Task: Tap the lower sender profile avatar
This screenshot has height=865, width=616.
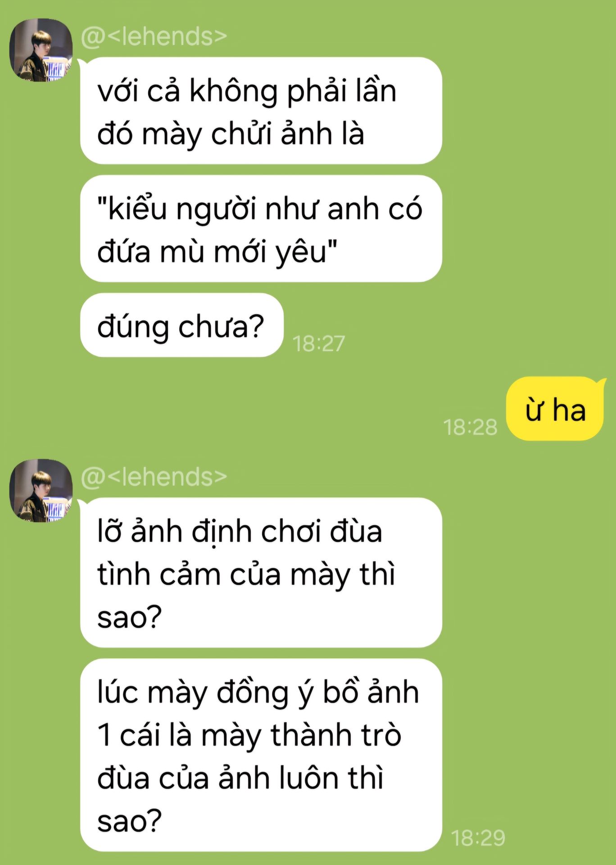Action: (x=41, y=491)
